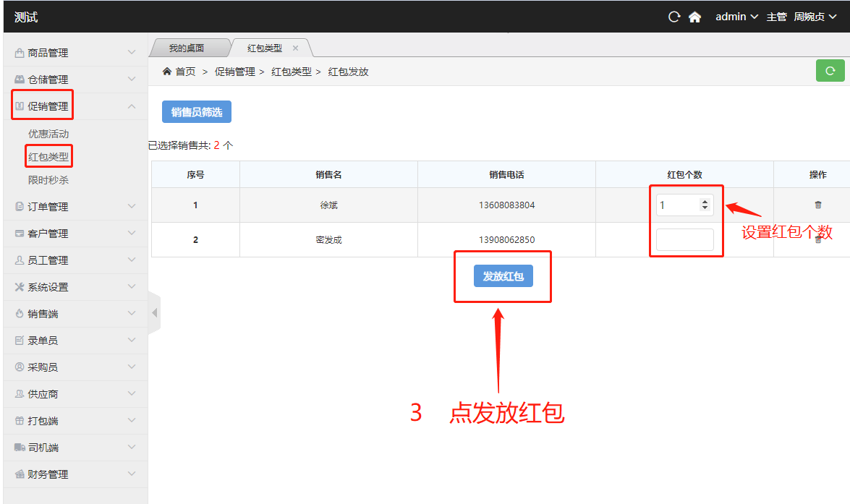The height and width of the screenshot is (504, 850).
Task: Select 限时秒杀 submenu item
Action: click(x=48, y=180)
